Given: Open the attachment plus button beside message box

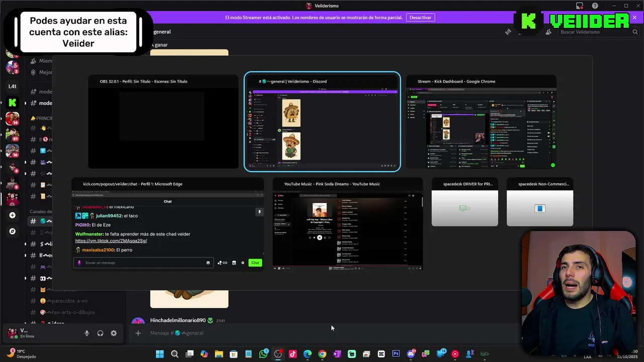Looking at the screenshot, I should tap(138, 333).
